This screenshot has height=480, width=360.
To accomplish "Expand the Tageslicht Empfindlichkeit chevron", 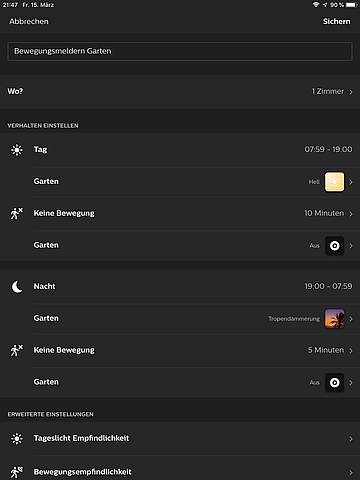I will [x=351, y=439].
